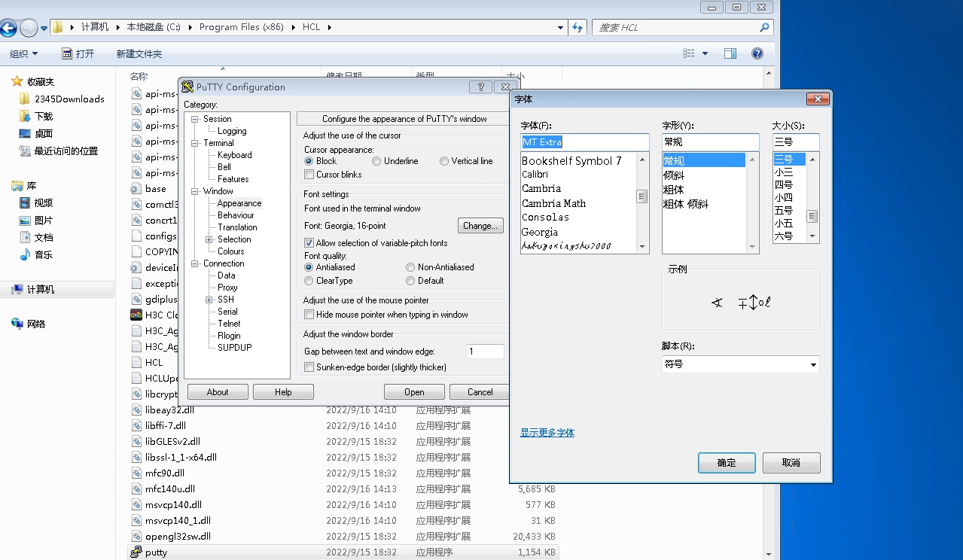Click the 显示更多字体 link
This screenshot has width=963, height=560.
547,433
